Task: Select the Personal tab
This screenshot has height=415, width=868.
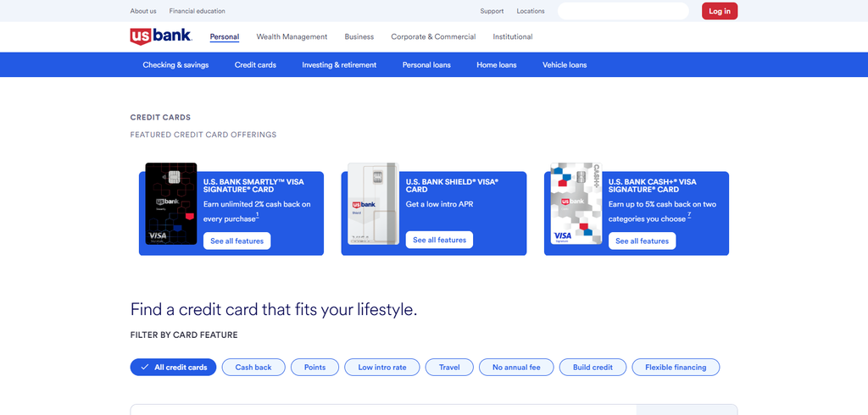Action: (x=224, y=37)
